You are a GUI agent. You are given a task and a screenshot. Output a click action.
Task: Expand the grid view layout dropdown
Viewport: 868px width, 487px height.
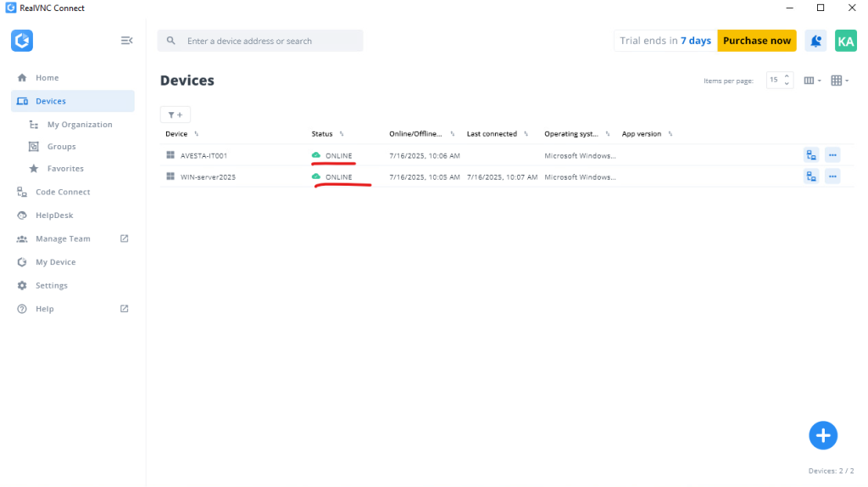pyautogui.click(x=840, y=81)
